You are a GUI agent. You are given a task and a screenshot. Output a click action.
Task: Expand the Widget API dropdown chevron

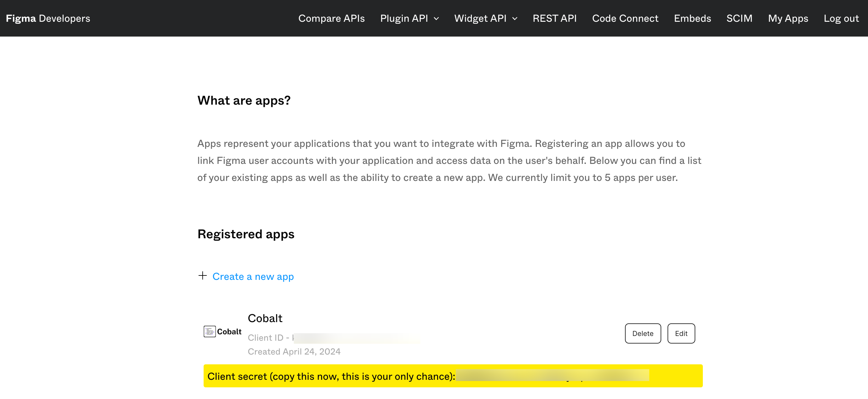coord(515,19)
